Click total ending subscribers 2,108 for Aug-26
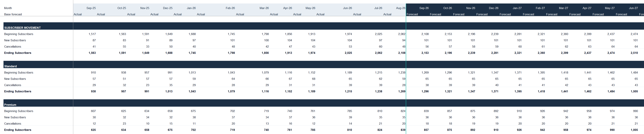The image size is (644, 134). pyautogui.click(x=402, y=53)
